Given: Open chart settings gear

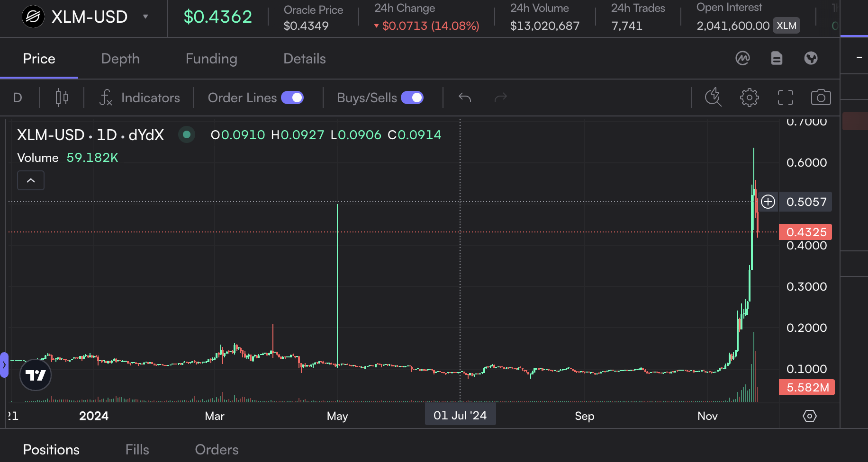Looking at the screenshot, I should pos(749,98).
